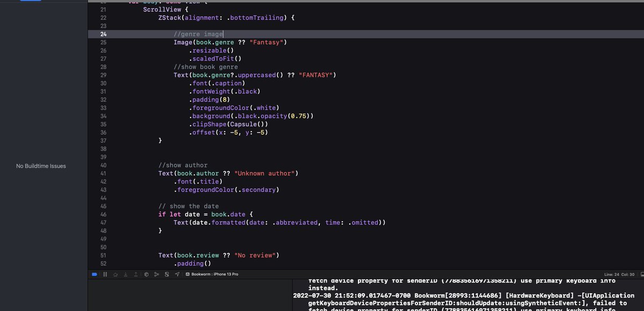Click the [HardwareKeyboard] console log line
Screen dimensions: 644x311
[x=464, y=295]
